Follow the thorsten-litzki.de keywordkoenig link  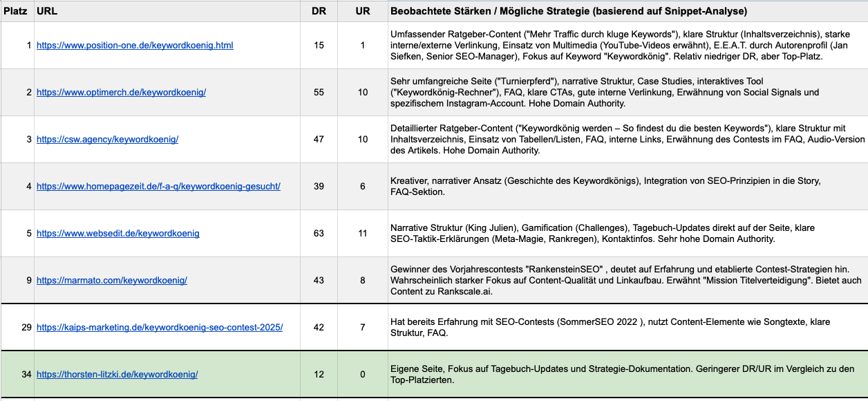[117, 375]
